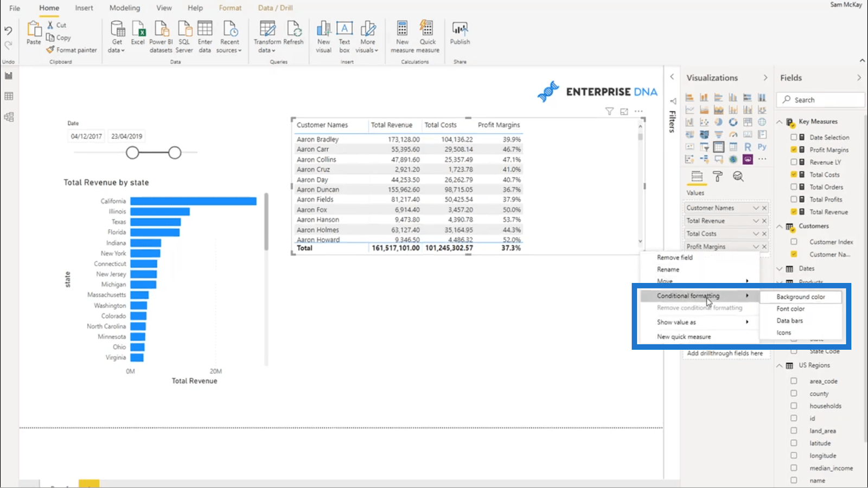Click the table visual's vertical scrollbar
The image size is (868, 488).
640,137
